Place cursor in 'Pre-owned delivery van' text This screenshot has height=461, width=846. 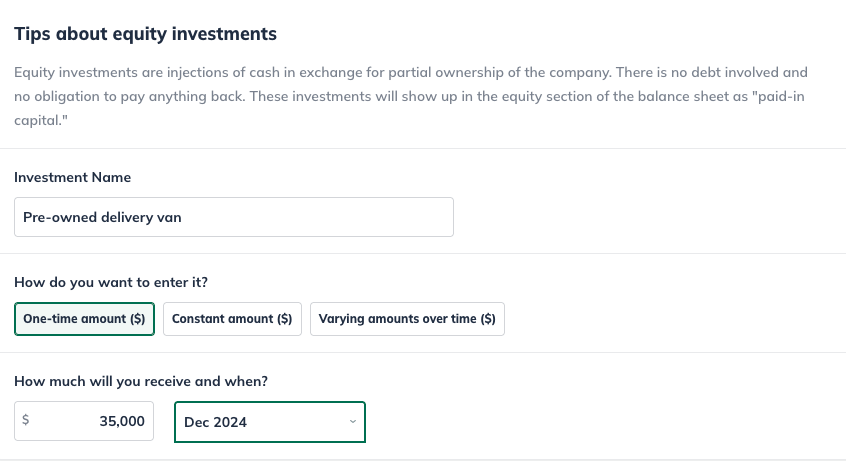point(102,217)
